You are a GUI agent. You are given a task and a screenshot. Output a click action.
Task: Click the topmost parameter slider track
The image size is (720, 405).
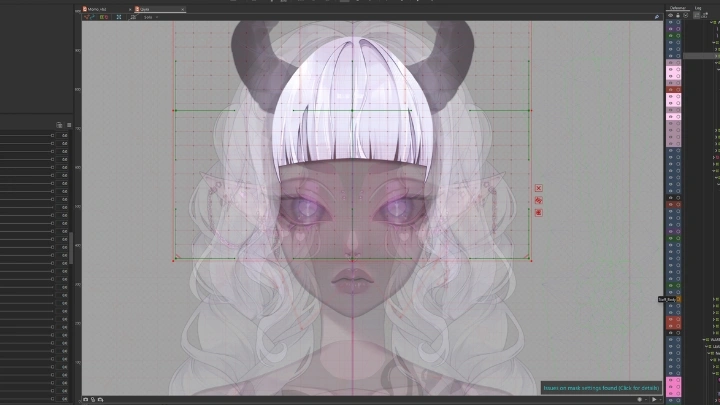click(27, 135)
